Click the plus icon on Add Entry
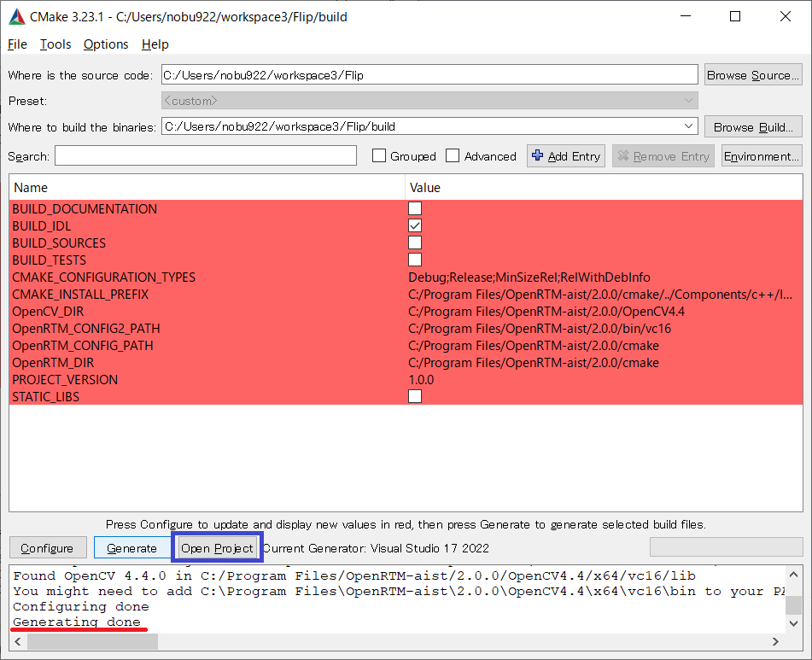The height and width of the screenshot is (660, 812). [x=538, y=155]
